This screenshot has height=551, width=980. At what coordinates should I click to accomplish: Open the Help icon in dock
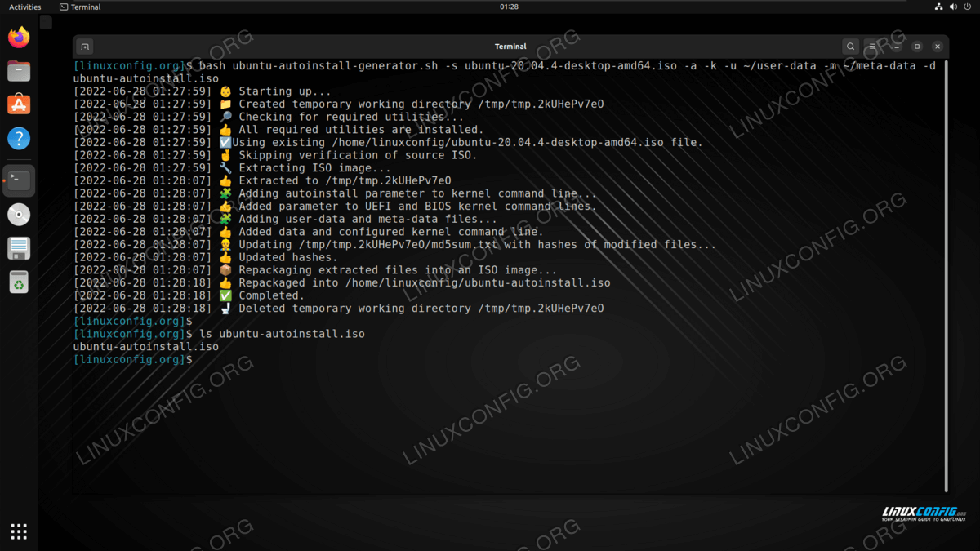(x=19, y=138)
